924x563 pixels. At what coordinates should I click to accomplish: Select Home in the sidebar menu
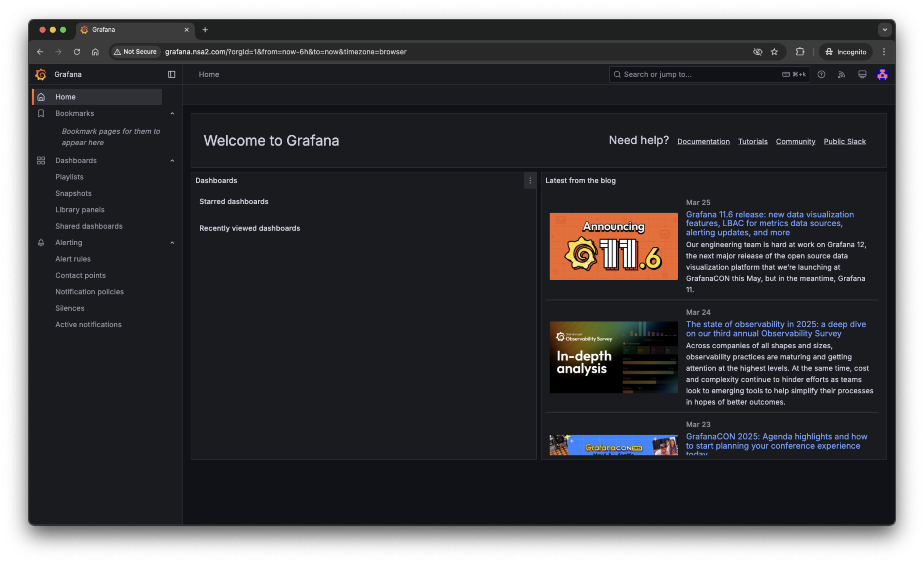click(97, 97)
